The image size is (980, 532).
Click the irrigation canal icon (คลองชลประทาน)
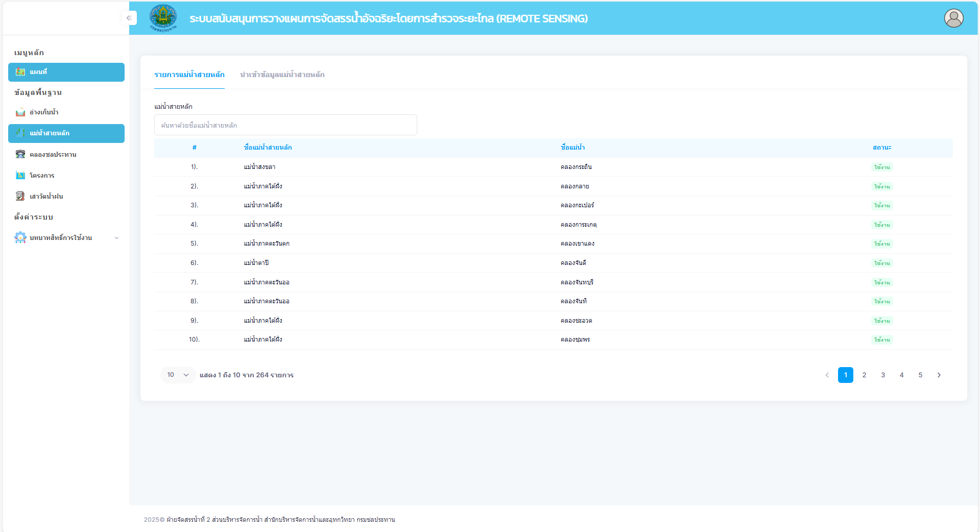20,154
